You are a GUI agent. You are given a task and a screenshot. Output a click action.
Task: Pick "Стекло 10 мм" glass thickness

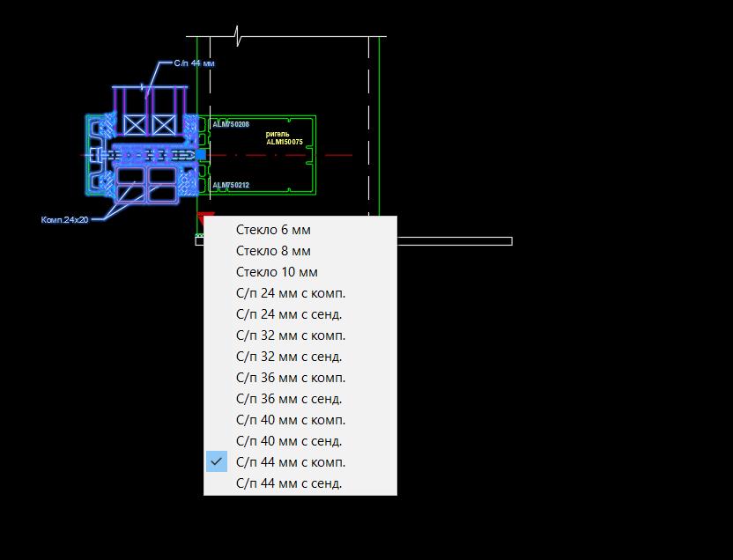pos(277,272)
